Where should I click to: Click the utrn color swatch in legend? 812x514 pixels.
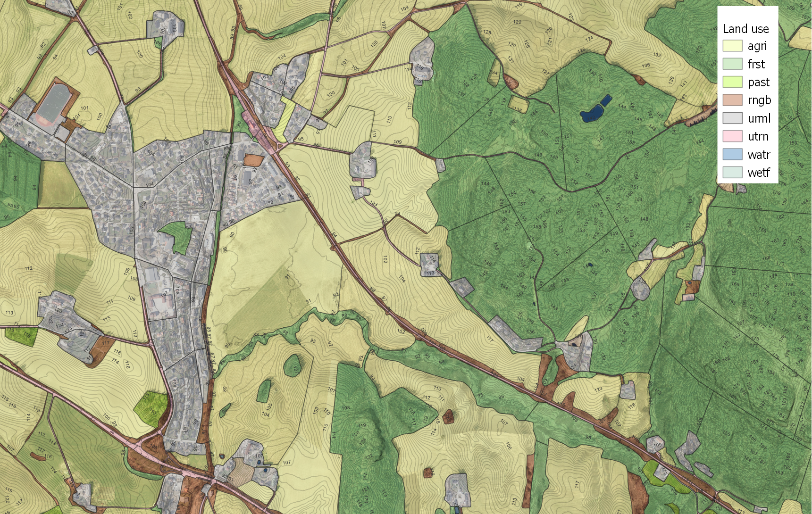click(732, 136)
